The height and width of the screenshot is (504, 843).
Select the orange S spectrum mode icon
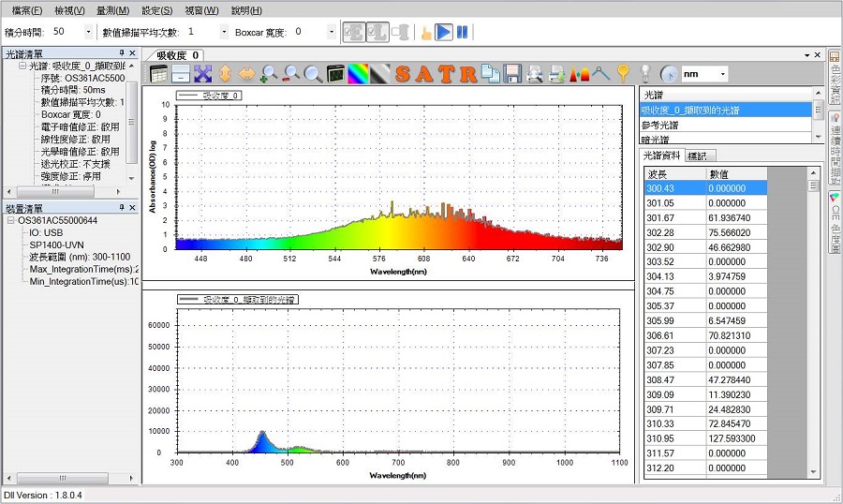click(403, 74)
